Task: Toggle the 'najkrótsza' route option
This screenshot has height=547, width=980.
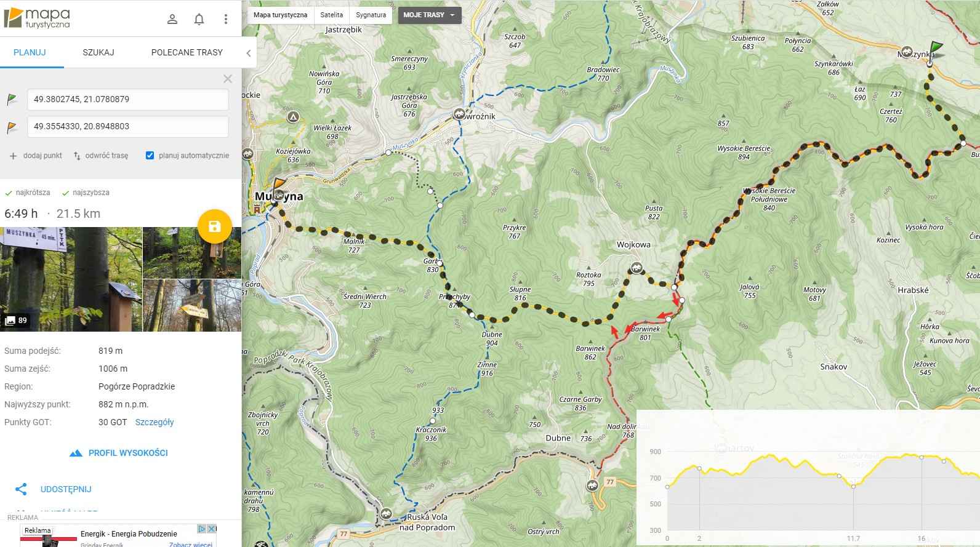Action: 28,193
